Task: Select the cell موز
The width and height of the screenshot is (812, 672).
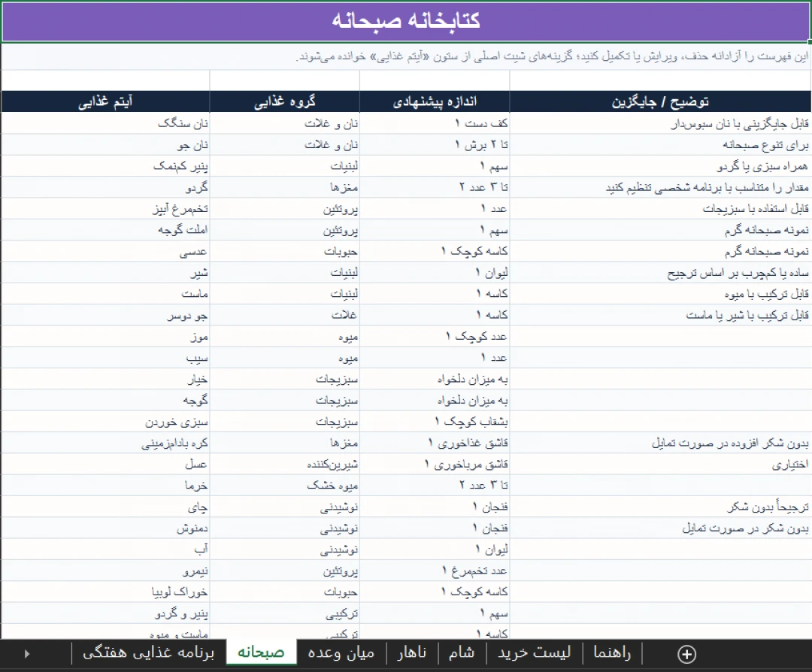Action: point(106,337)
